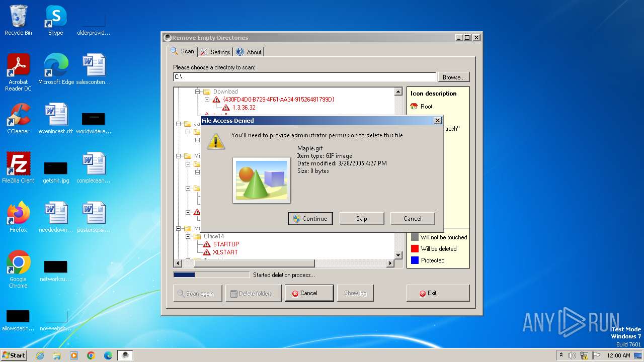Select the 1.3.36.32 tree item
Screen dimensions: 644x362
pyautogui.click(x=244, y=108)
